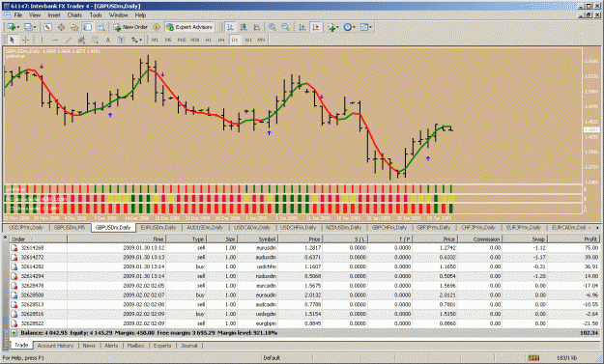Zoom out on the chart
Image resolution: width=604 pixels, height=364 pixels.
pos(285,27)
